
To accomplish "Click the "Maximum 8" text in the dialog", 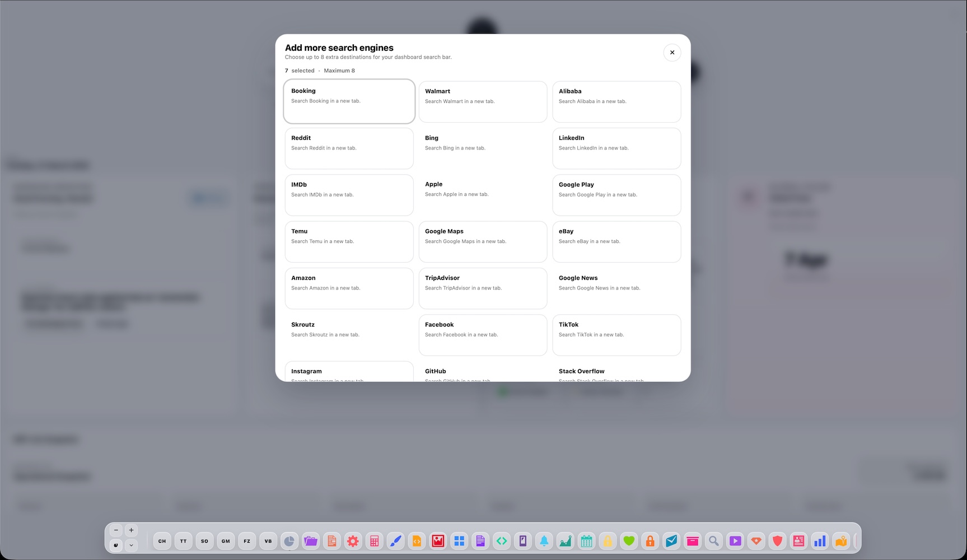I will point(339,71).
